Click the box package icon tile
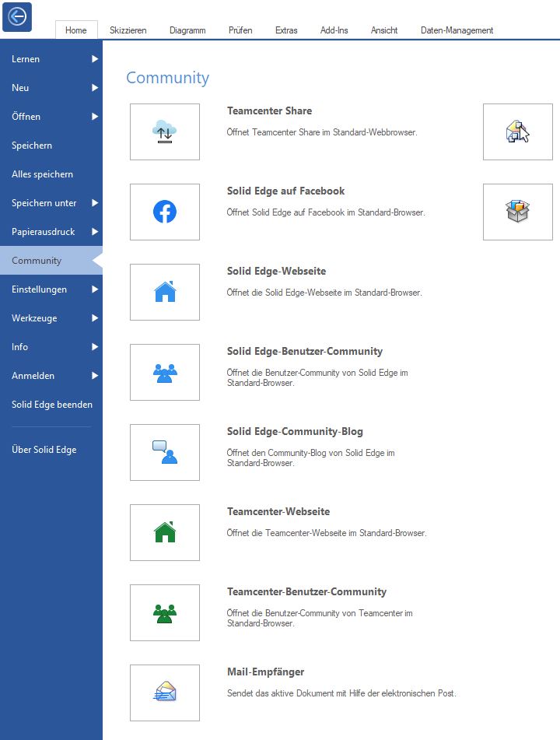 517,212
